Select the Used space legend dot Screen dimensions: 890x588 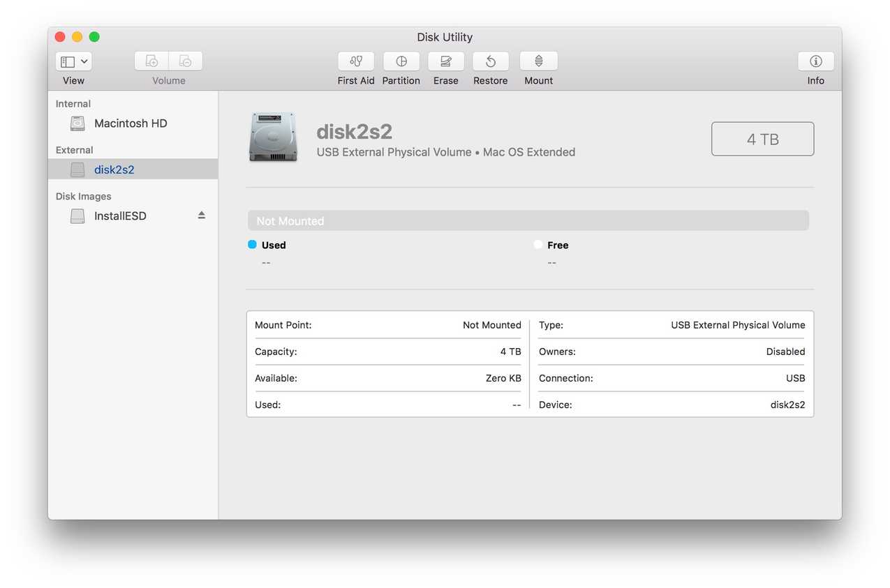(253, 245)
